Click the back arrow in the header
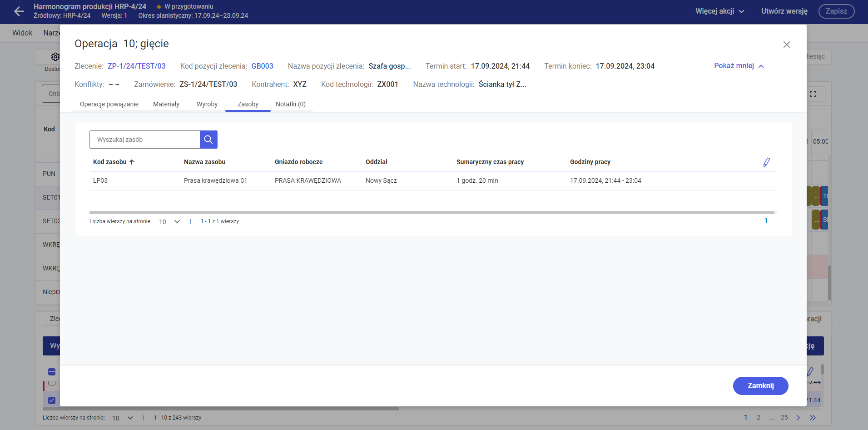868x430 pixels. coord(19,11)
